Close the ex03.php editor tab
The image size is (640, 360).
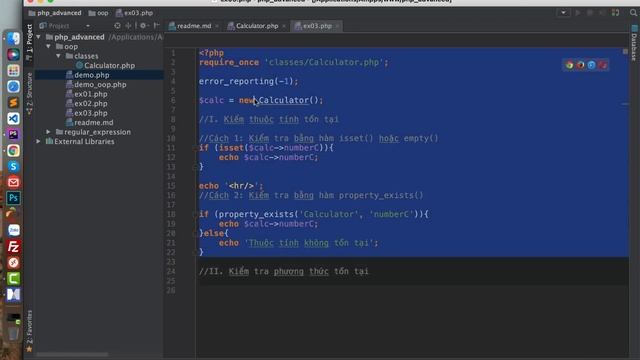click(337, 26)
